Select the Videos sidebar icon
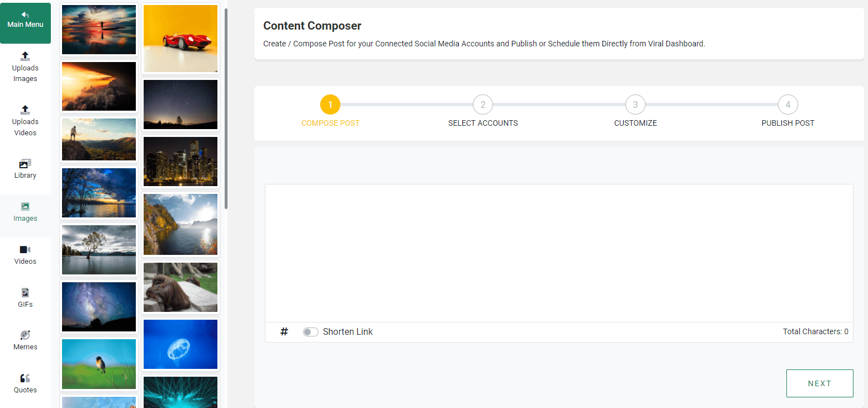Screen dimensions: 868x408 25,255
